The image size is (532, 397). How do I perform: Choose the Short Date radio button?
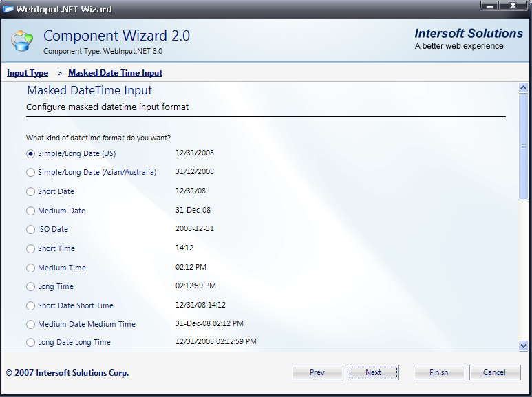pyautogui.click(x=30, y=192)
